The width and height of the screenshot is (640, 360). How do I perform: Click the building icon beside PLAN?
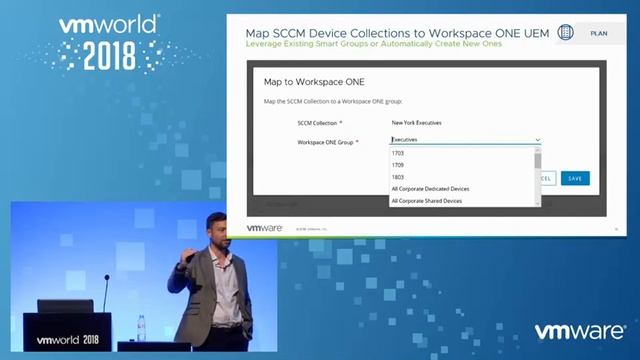pos(565,32)
